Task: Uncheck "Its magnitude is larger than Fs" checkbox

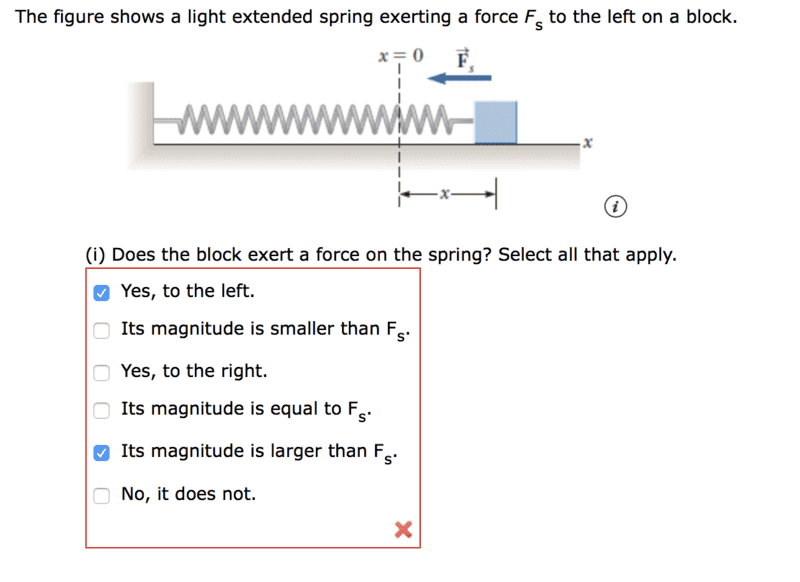Action: [x=101, y=452]
